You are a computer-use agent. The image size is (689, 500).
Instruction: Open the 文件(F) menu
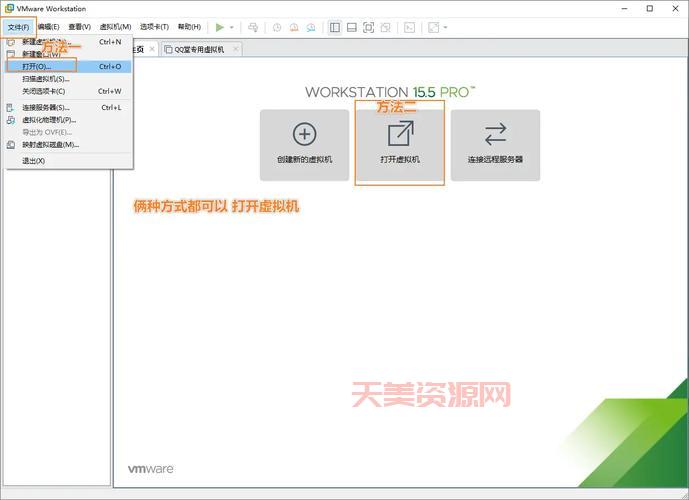(x=18, y=27)
